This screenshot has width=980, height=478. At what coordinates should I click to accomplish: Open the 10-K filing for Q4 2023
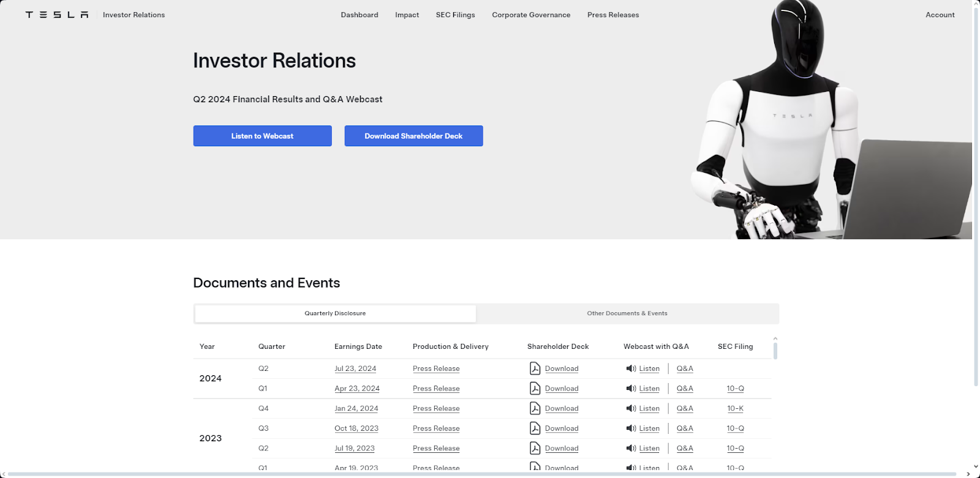pyautogui.click(x=735, y=408)
